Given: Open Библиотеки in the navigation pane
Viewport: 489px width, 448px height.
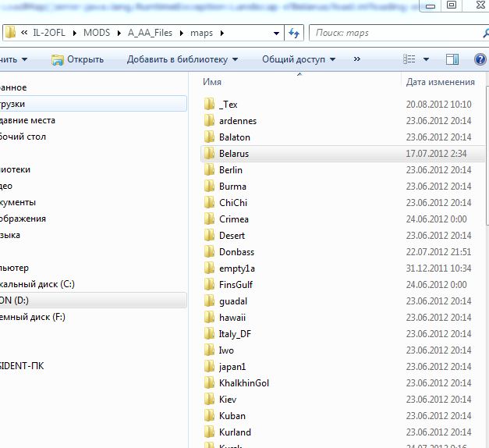Looking at the screenshot, I should tap(15, 169).
